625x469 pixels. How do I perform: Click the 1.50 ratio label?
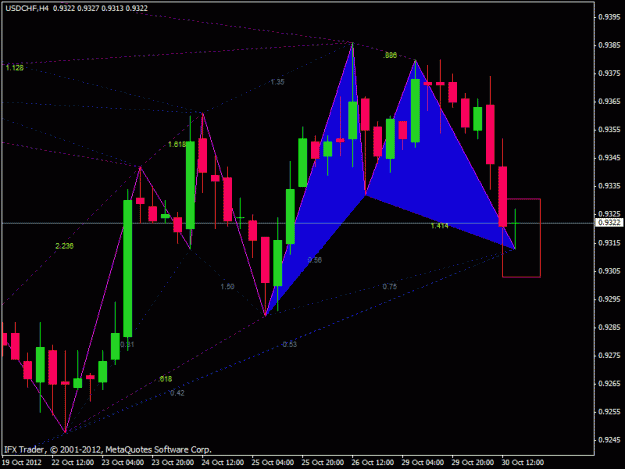coord(227,287)
